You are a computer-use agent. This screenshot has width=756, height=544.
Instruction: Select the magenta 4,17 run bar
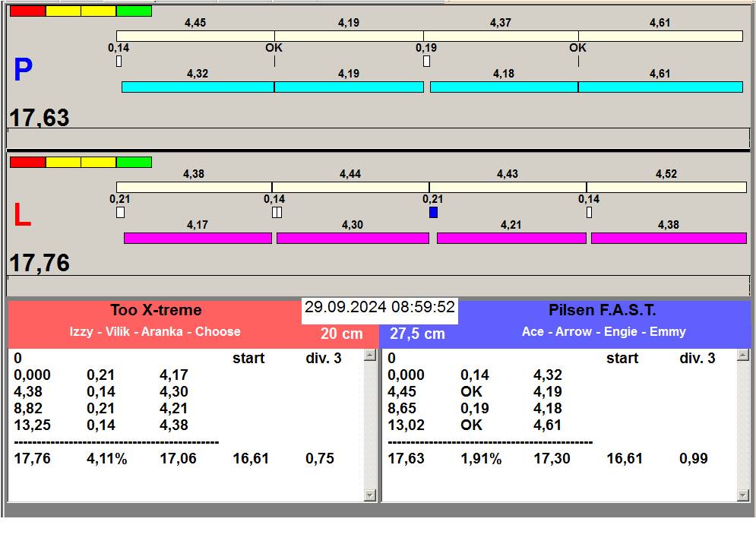coord(198,239)
